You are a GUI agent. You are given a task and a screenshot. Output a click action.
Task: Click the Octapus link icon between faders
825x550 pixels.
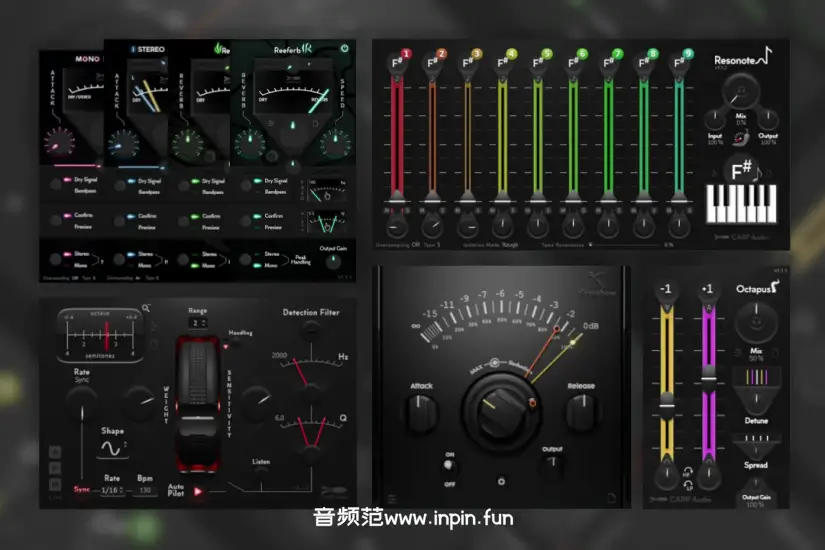(x=688, y=475)
